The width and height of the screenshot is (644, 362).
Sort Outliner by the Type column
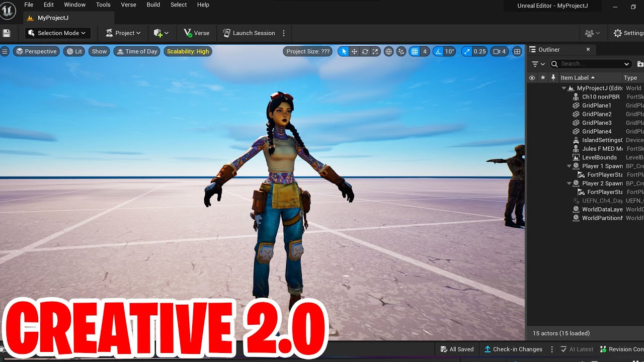633,77
